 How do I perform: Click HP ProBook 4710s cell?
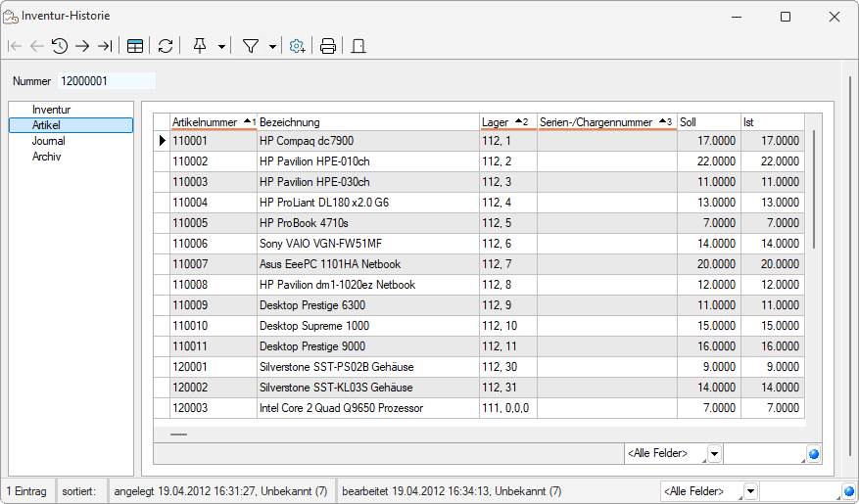pos(367,223)
